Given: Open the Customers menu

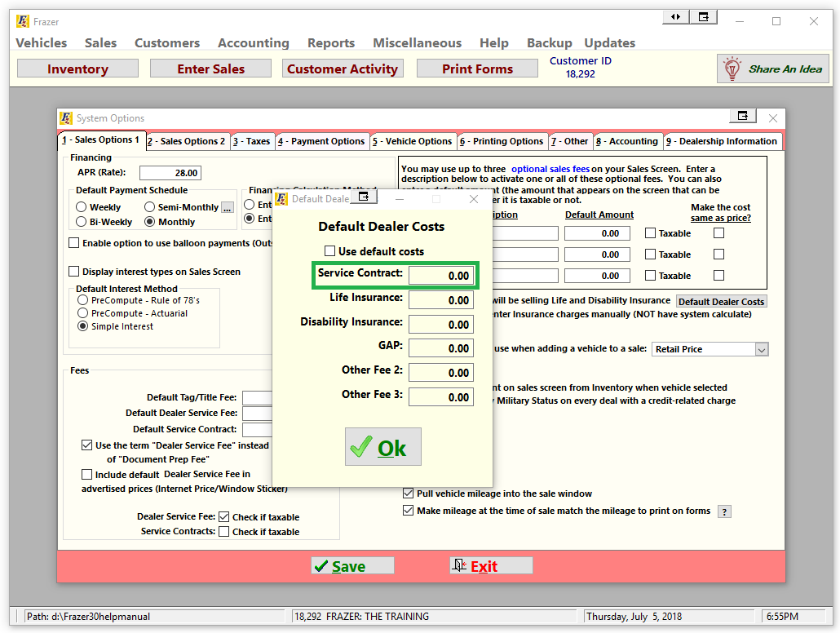Looking at the screenshot, I should [167, 43].
